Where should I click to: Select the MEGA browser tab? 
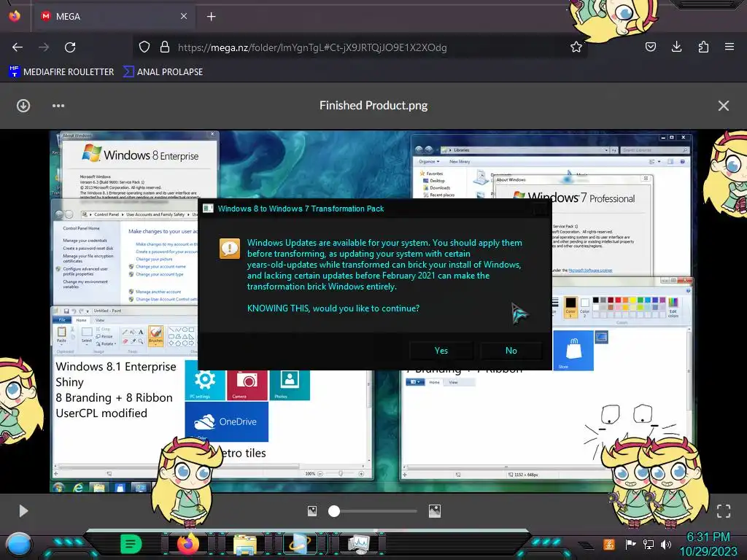coord(113,17)
